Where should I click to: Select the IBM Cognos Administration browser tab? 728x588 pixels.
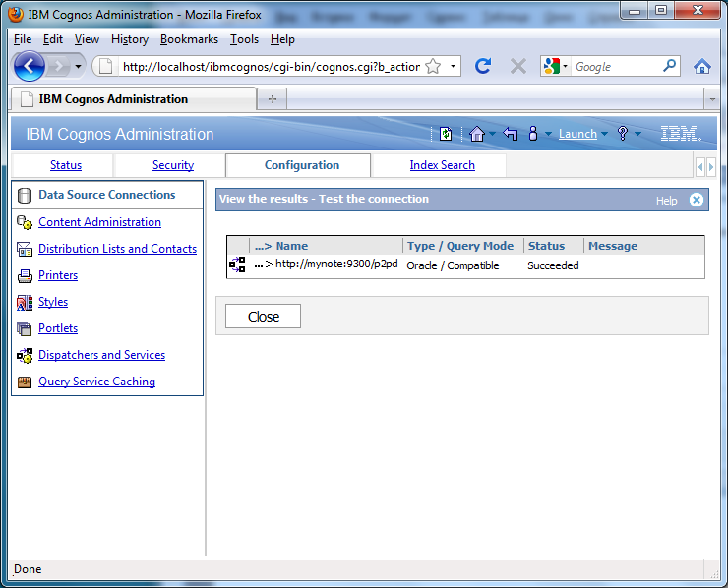pos(133,99)
